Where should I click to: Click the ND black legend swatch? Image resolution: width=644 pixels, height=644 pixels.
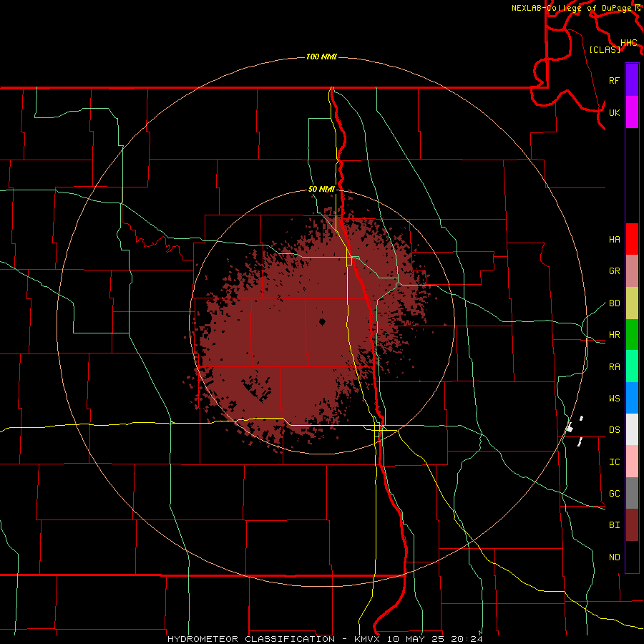[632, 557]
